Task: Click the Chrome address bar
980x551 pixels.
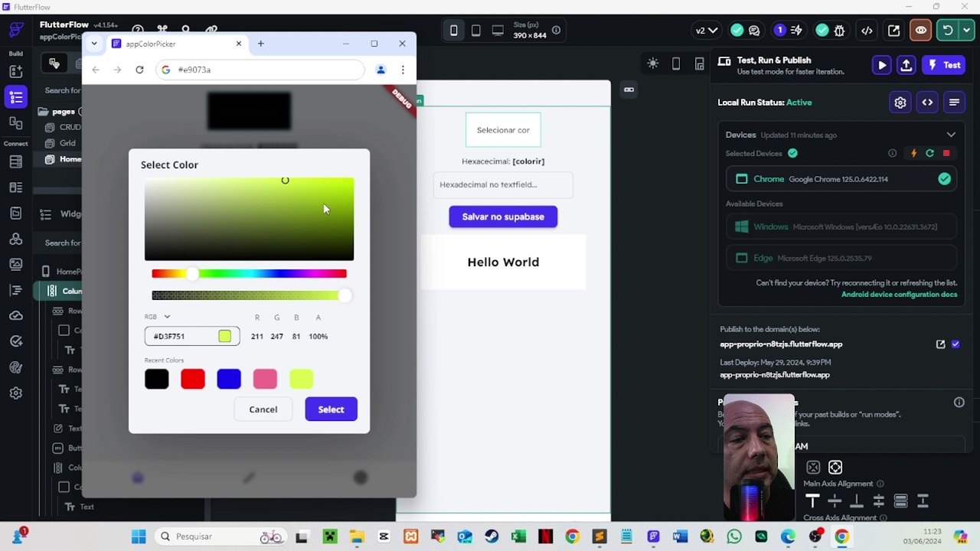Action: tap(260, 70)
